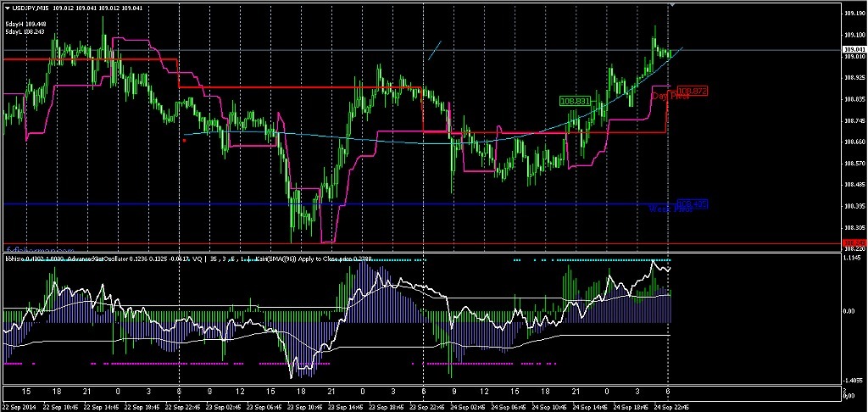The height and width of the screenshot is (412, 868).
Task: Click the -1.4055 value on oscillator scale
Action: pyautogui.click(x=854, y=381)
